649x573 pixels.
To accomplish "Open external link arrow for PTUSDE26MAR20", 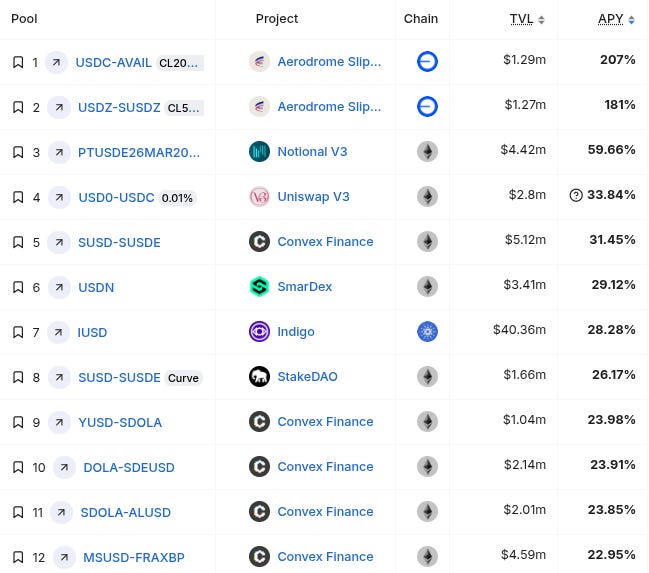I will pos(59,152).
